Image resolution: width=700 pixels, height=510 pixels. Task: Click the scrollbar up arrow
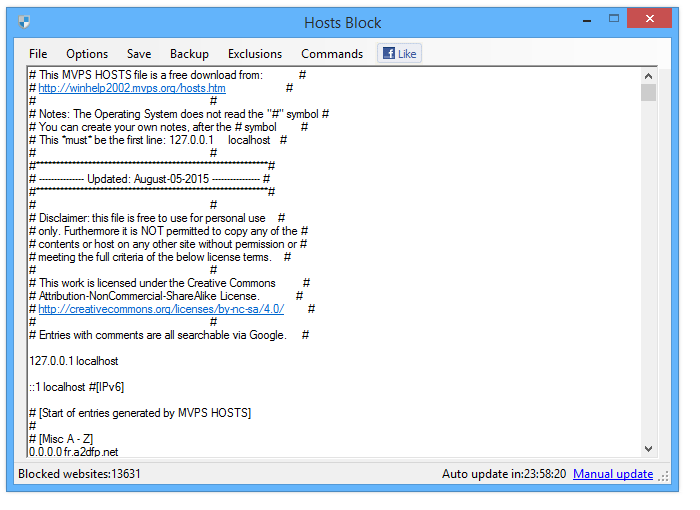[x=649, y=76]
